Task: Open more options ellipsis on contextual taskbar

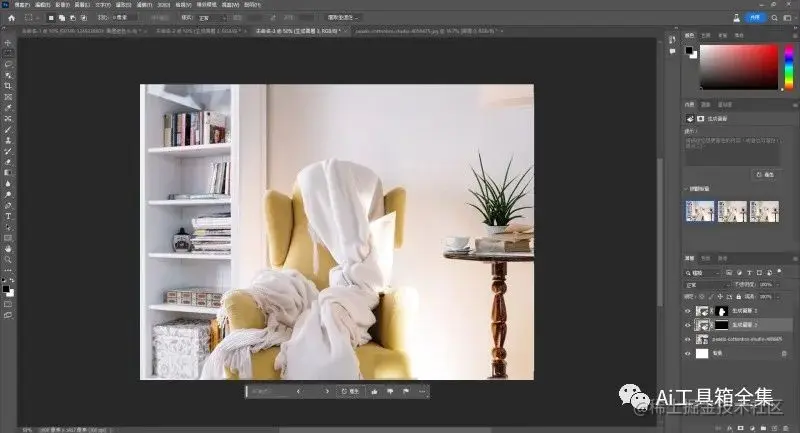Action: pyautogui.click(x=422, y=391)
